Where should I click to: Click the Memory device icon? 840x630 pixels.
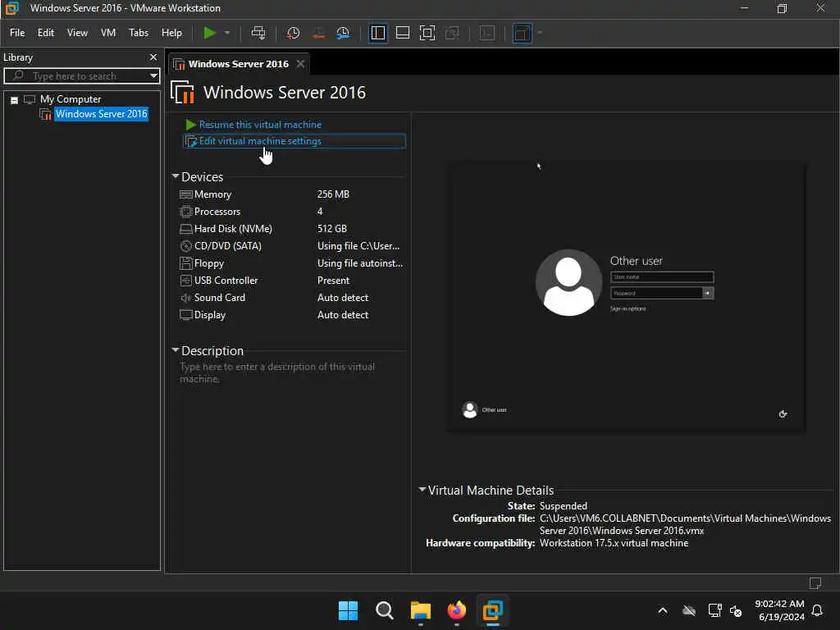186,194
